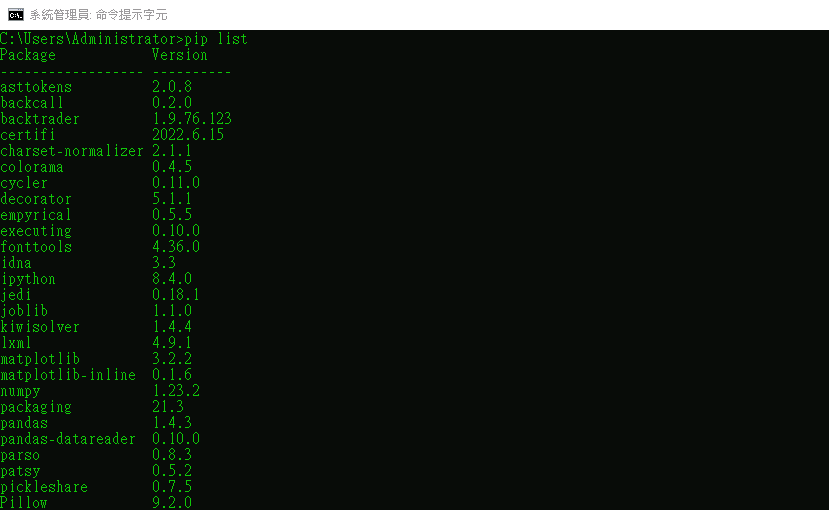The height and width of the screenshot is (510, 829).
Task: Click the fonttools version 4.36.0
Action: [176, 247]
